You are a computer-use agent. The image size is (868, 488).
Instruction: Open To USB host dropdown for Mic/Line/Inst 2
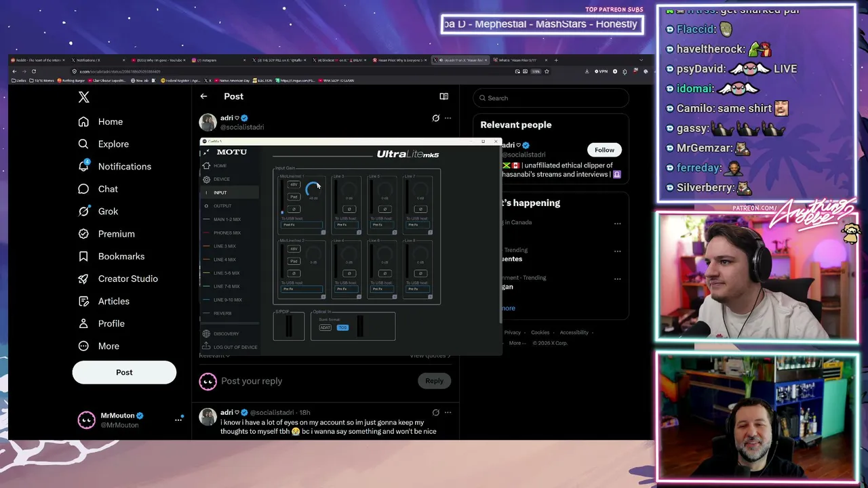tap(302, 289)
